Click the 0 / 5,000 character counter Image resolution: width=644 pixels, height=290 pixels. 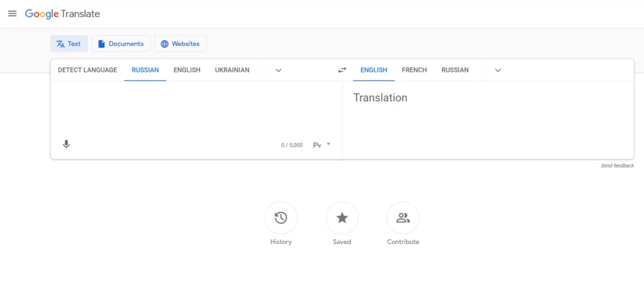[292, 145]
